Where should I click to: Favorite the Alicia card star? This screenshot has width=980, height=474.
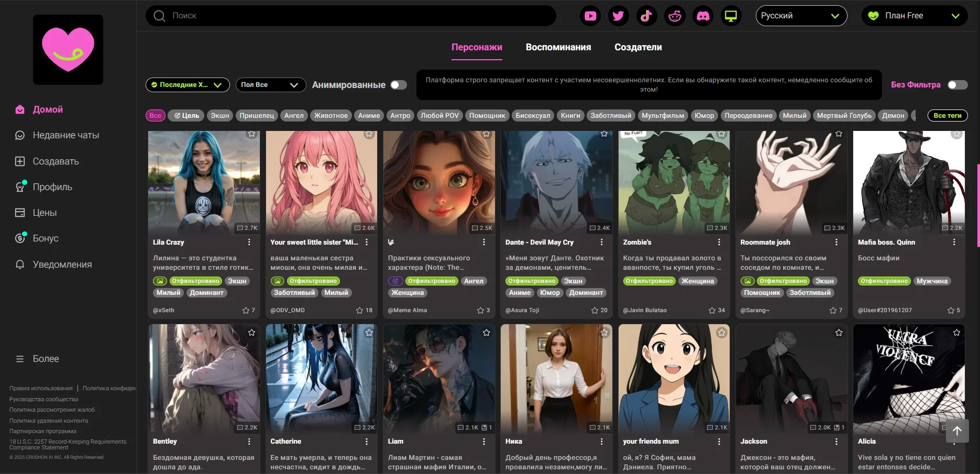coord(956,333)
